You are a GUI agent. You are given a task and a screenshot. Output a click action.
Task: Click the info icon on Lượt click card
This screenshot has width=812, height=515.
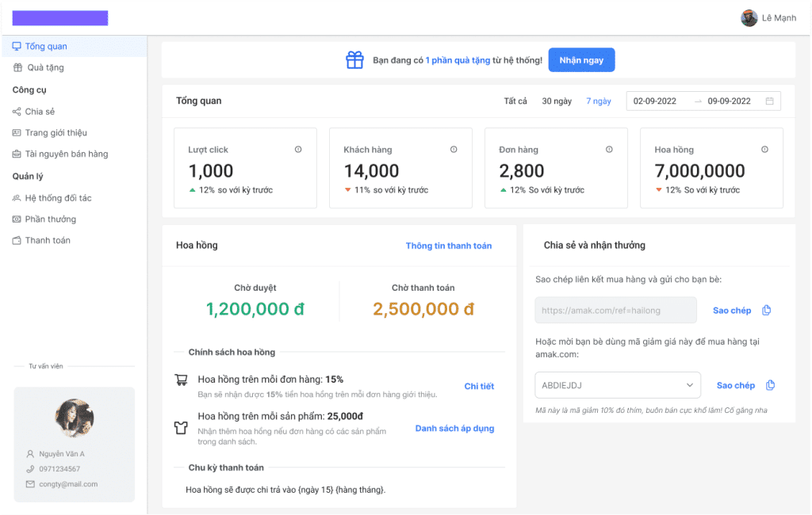tap(298, 150)
